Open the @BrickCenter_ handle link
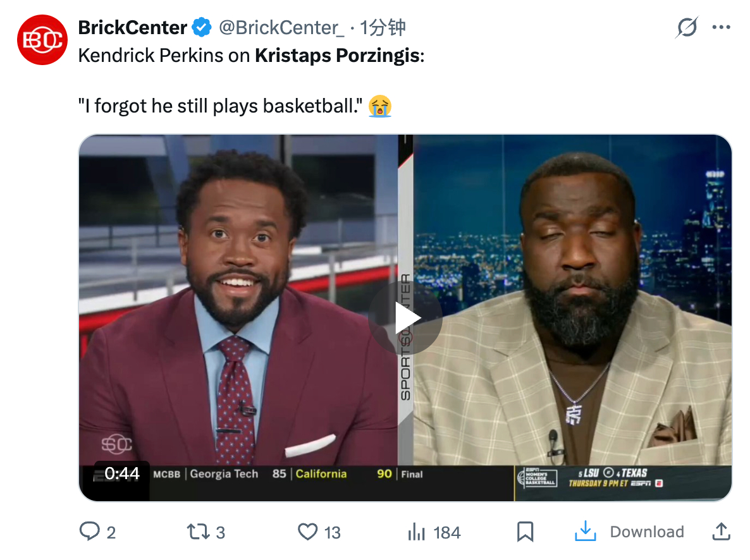This screenshot has width=750, height=560. [x=281, y=28]
